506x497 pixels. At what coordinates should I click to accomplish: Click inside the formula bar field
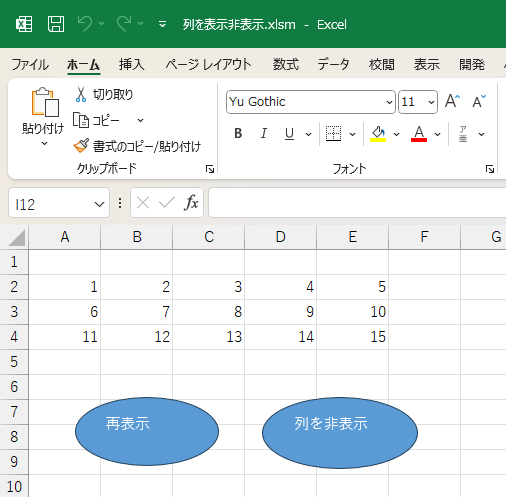pyautogui.click(x=357, y=202)
